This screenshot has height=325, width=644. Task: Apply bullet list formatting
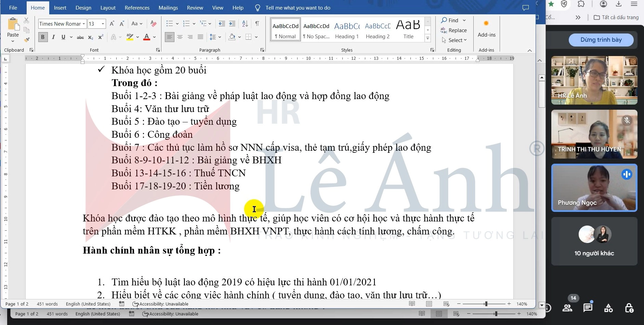tap(169, 24)
